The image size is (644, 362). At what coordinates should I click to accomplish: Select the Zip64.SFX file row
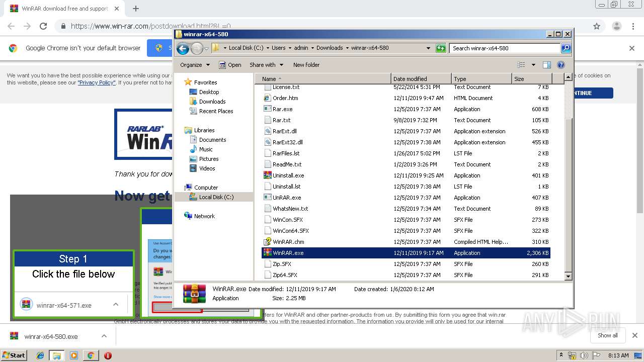(x=406, y=275)
